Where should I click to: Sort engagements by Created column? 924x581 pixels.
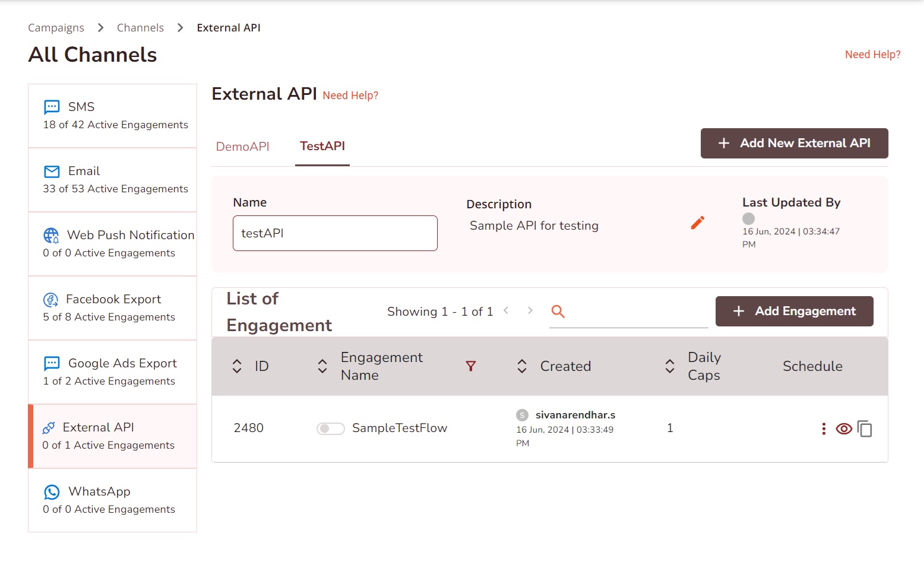pos(522,366)
